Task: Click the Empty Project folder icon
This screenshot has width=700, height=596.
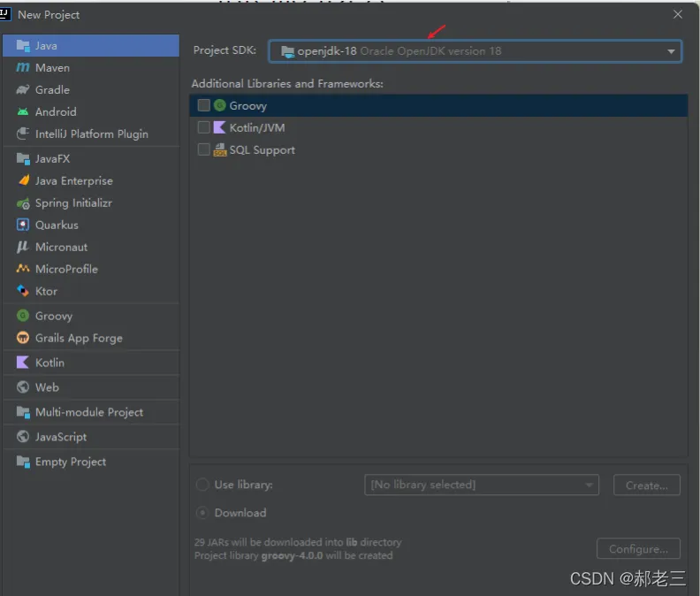Action: (23, 462)
